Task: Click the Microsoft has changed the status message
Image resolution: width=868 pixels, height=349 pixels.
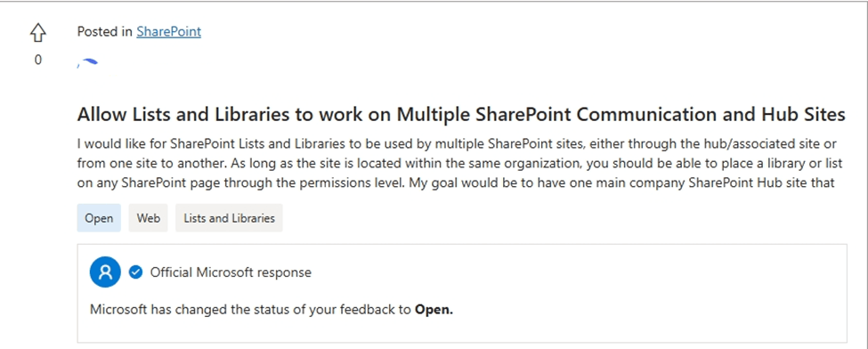Action: [x=272, y=310]
